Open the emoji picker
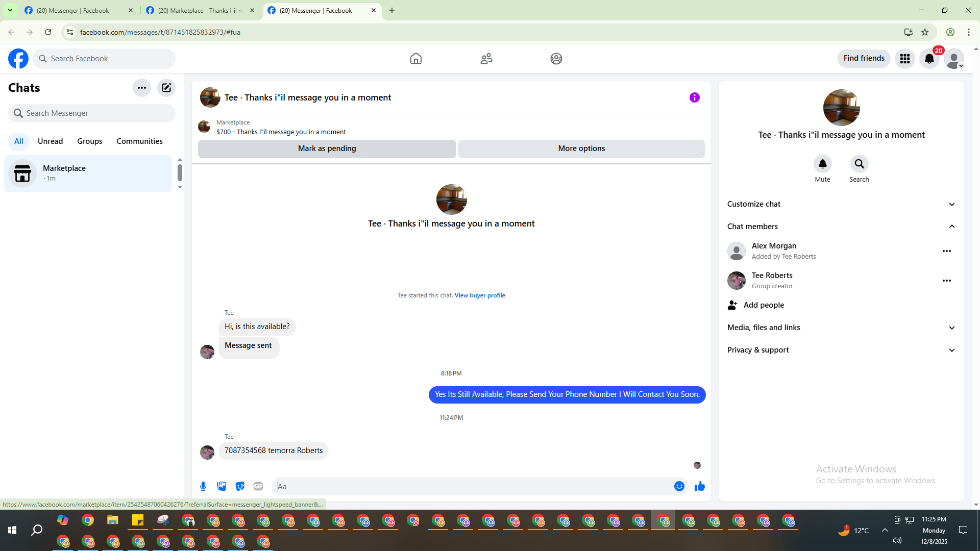Screen dimensions: 980x551 pyautogui.click(x=679, y=486)
